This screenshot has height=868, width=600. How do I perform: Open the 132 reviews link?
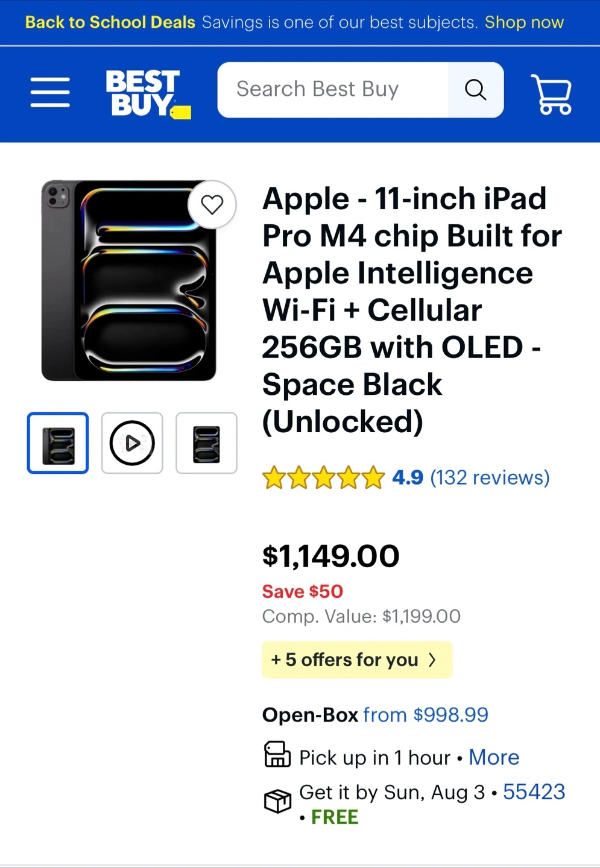tap(490, 478)
